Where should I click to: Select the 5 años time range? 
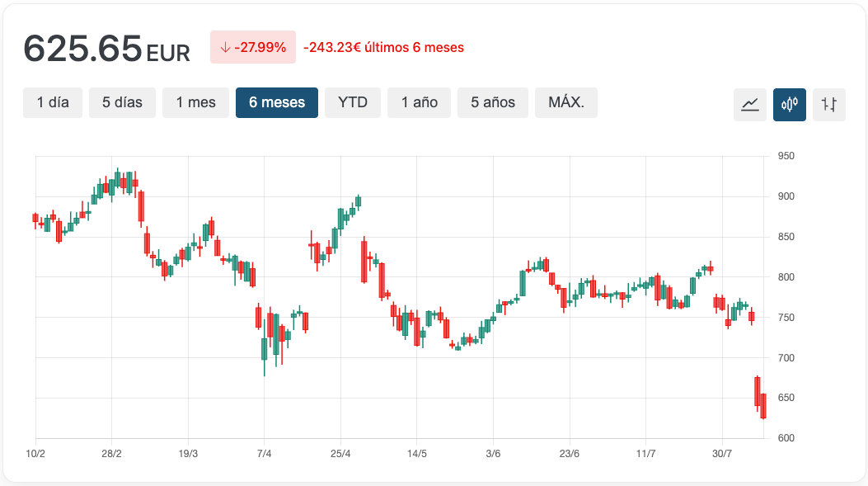(493, 102)
